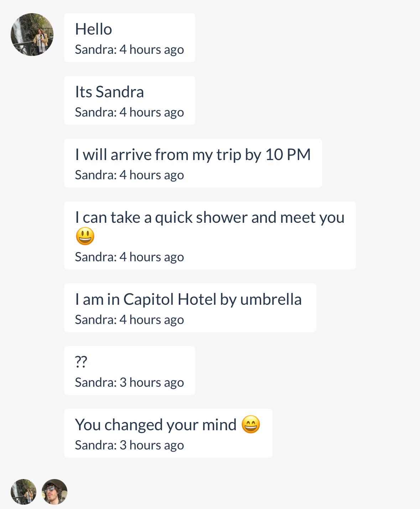Click the '3 hours ago' timestamp under '??'

point(129,382)
